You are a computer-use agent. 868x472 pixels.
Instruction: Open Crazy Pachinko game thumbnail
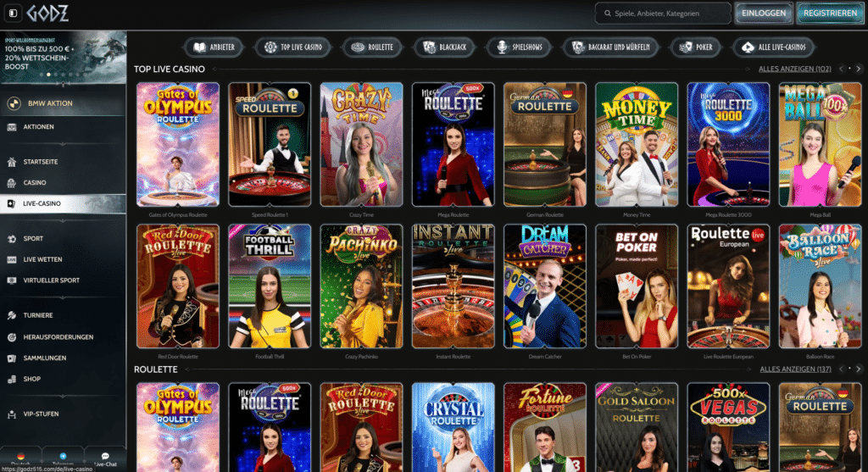361,286
